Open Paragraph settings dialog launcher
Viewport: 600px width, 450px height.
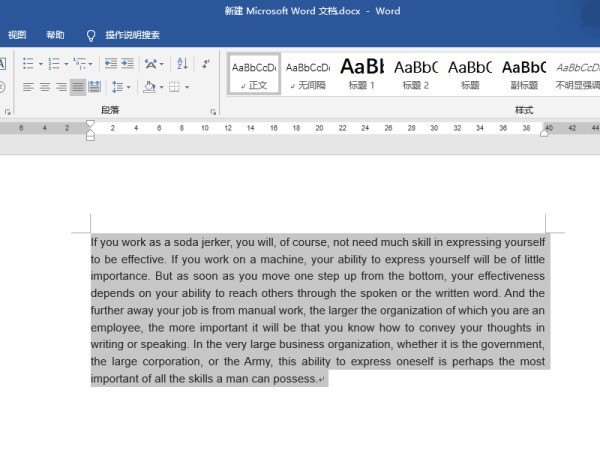[x=213, y=112]
